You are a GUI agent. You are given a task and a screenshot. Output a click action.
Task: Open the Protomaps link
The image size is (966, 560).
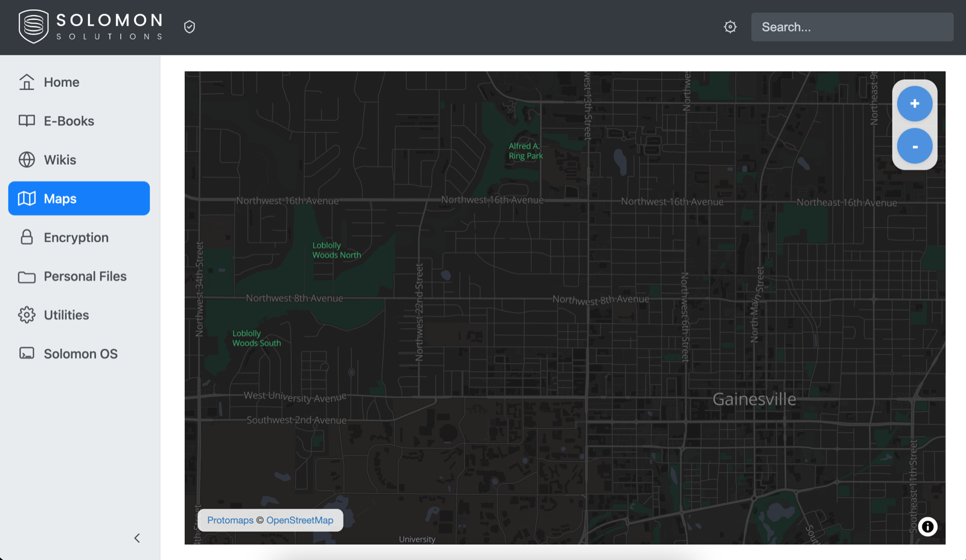point(230,520)
